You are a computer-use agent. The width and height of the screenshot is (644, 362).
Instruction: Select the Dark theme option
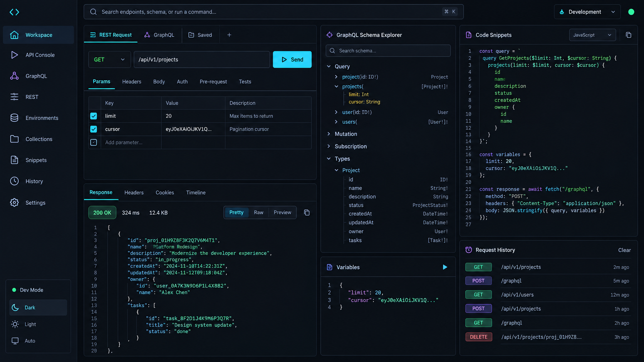pos(38,307)
